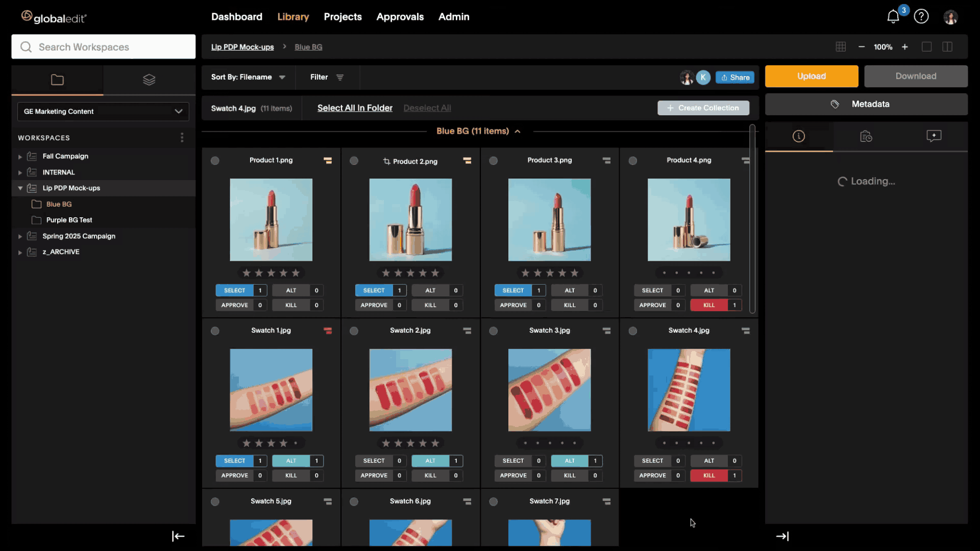Image resolution: width=980 pixels, height=551 pixels.
Task: Open label menu for Product 3.png
Action: 606,161
